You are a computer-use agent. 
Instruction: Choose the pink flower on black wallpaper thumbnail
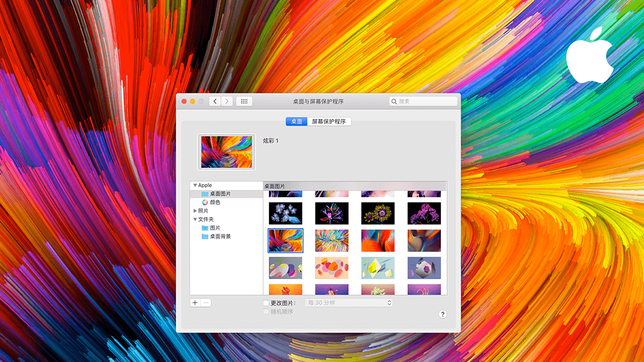point(424,213)
